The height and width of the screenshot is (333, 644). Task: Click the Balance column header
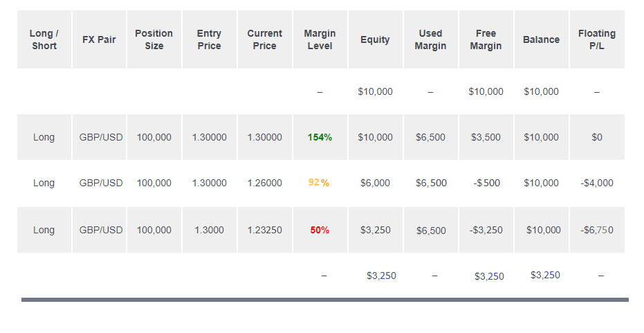[x=541, y=39]
